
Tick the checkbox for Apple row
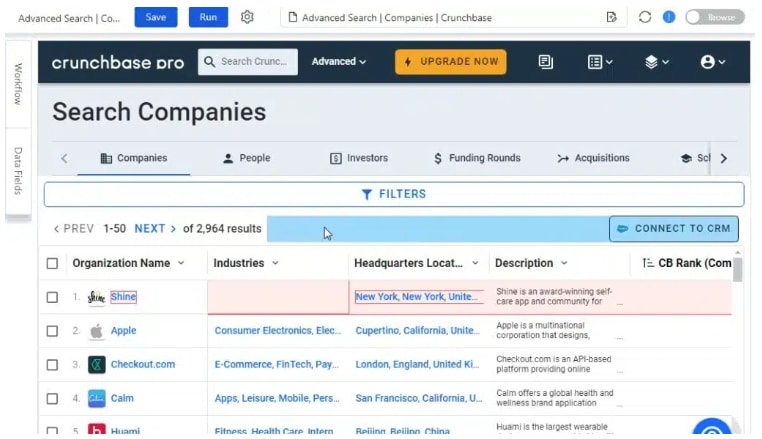tap(52, 331)
